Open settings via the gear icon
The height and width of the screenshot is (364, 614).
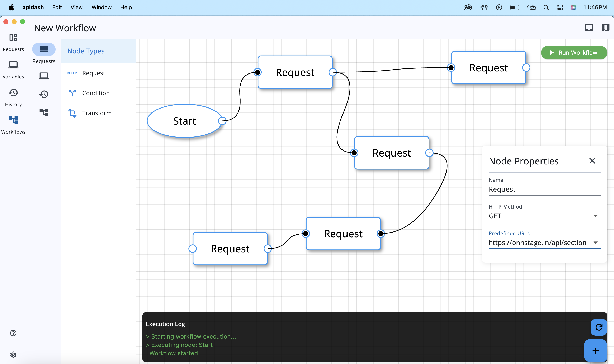tap(13, 354)
